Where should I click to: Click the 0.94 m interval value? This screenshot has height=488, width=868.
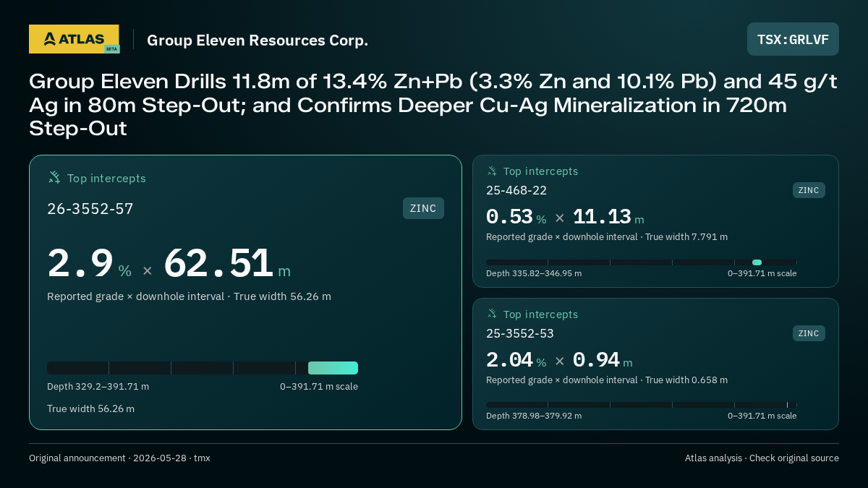tap(603, 360)
